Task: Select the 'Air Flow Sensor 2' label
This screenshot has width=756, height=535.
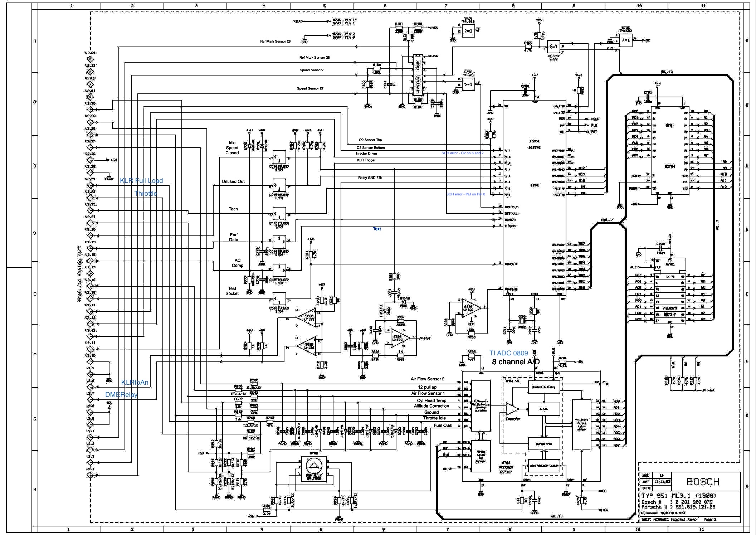Action: tap(428, 379)
